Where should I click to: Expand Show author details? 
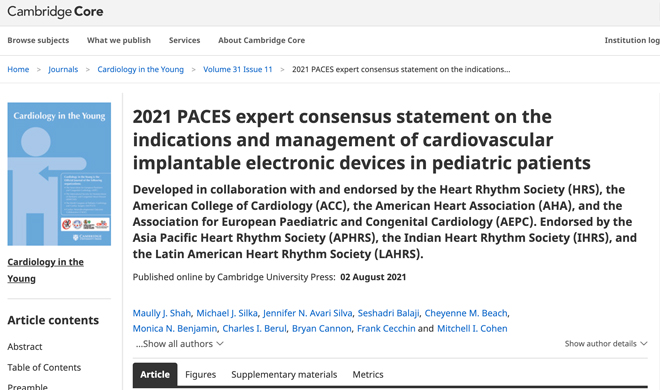pos(606,344)
